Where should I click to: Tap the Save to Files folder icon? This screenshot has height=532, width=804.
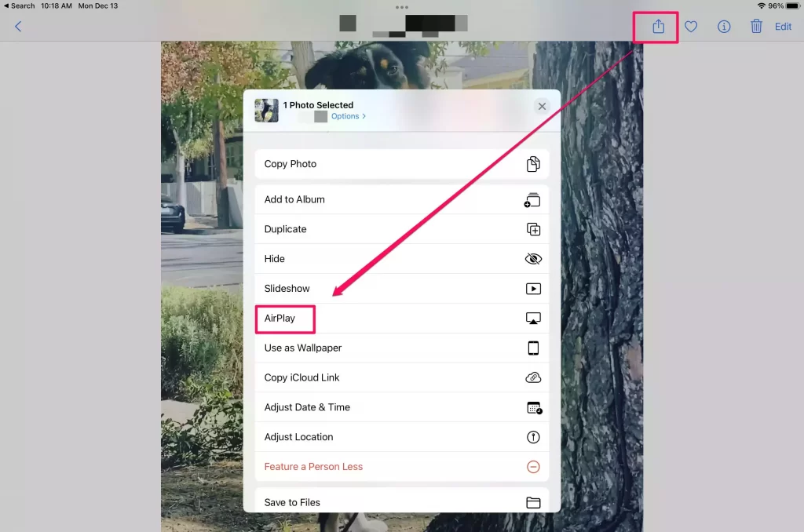pos(533,503)
